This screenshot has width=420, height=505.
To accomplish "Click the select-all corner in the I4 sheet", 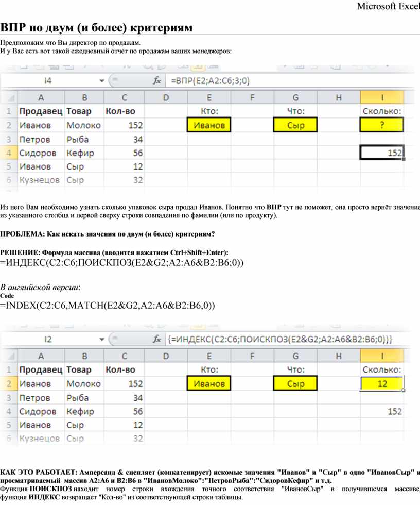I will (10, 97).
